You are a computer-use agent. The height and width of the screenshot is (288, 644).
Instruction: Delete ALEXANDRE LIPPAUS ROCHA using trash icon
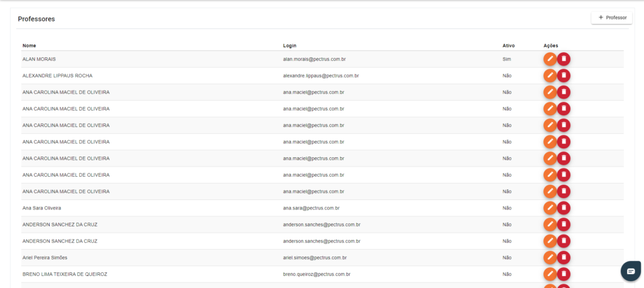(x=564, y=75)
